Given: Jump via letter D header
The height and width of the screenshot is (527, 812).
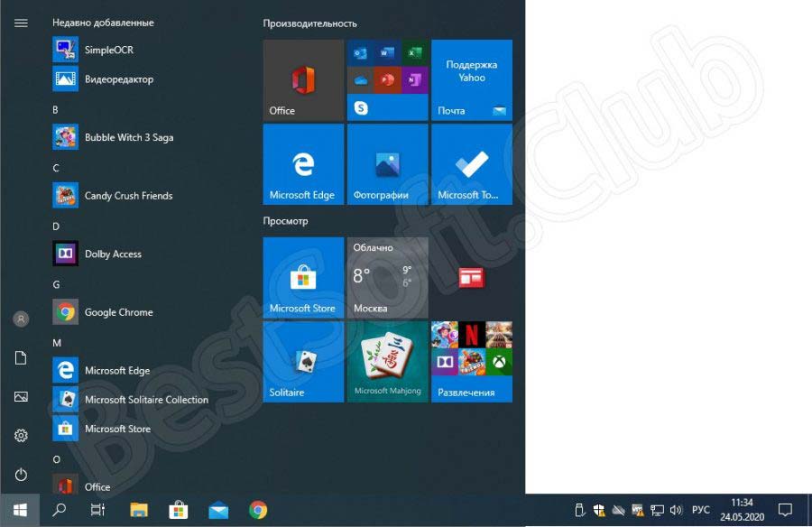Looking at the screenshot, I should tap(56, 227).
